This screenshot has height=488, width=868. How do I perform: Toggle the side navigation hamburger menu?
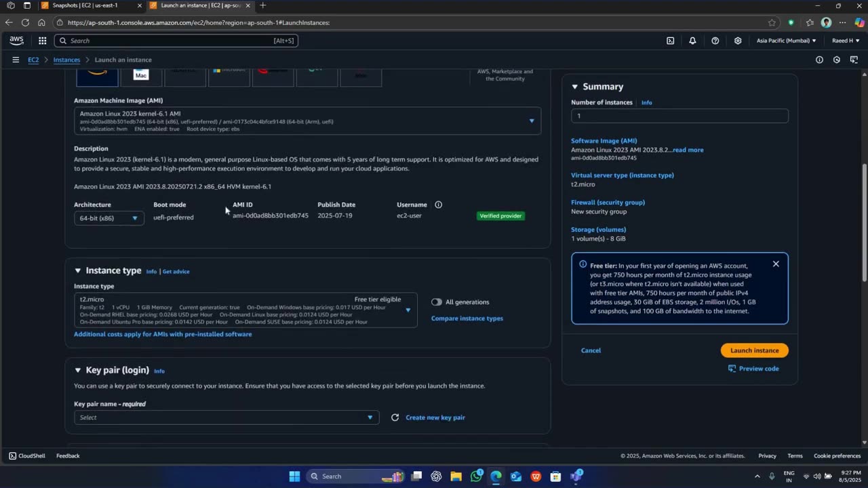pos(16,60)
